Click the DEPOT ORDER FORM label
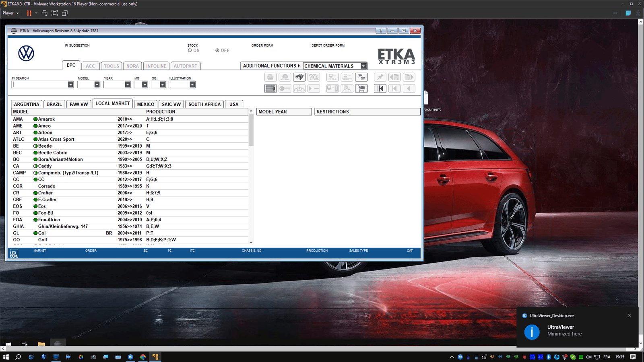The width and height of the screenshot is (644, 362). [328, 45]
